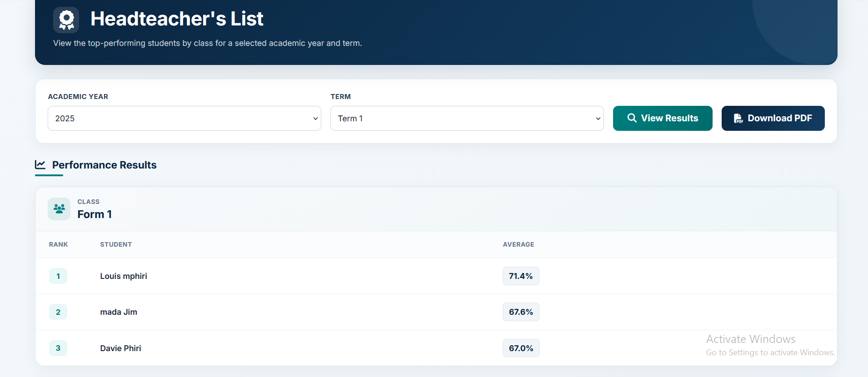The height and width of the screenshot is (377, 868).
Task: Click the 71.4% average badge
Action: (521, 276)
